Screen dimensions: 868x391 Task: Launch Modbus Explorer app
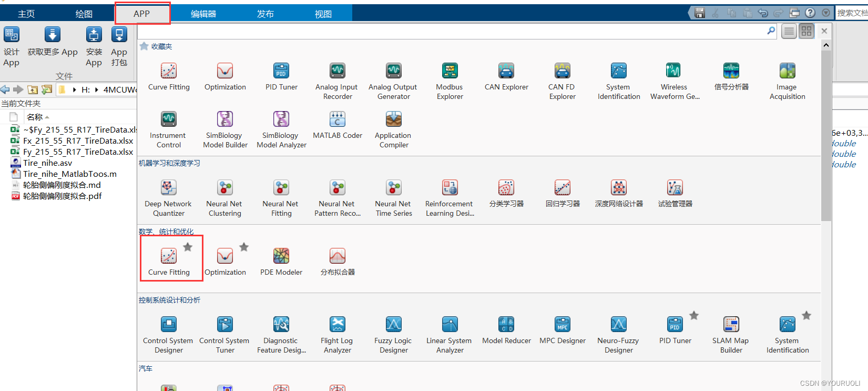click(x=450, y=82)
